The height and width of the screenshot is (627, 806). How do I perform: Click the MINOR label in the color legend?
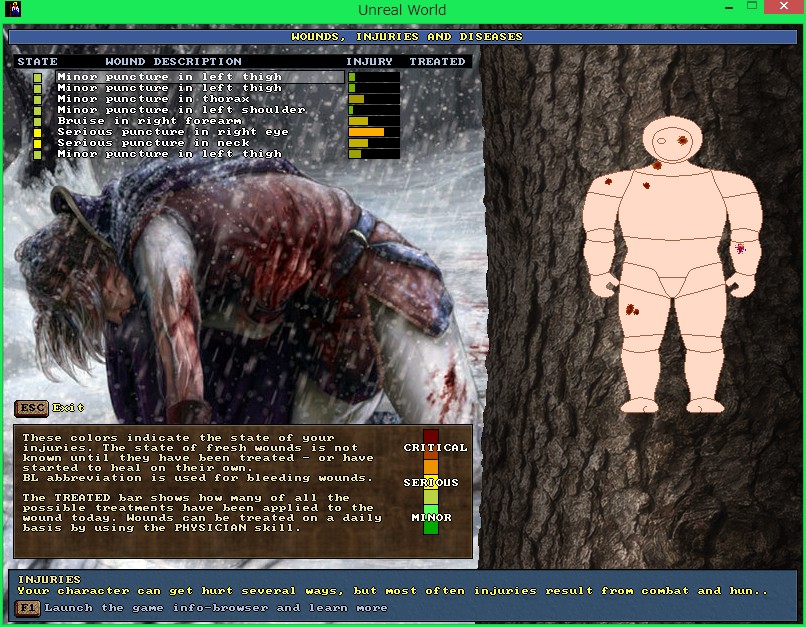[x=431, y=518]
